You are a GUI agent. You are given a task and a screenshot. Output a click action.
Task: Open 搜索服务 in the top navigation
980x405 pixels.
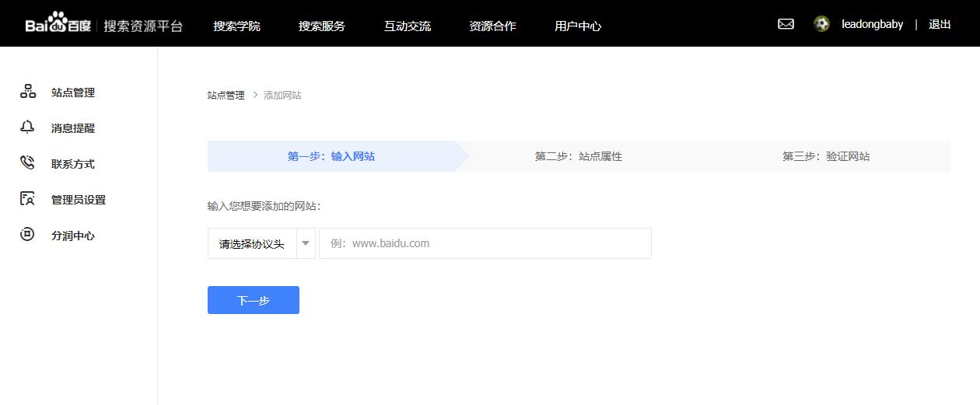[322, 26]
